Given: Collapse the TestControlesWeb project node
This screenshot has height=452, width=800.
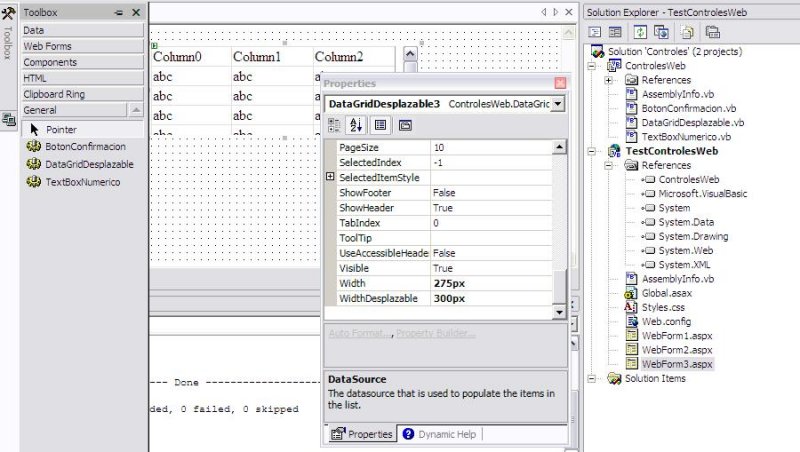Looking at the screenshot, I should click(x=591, y=151).
